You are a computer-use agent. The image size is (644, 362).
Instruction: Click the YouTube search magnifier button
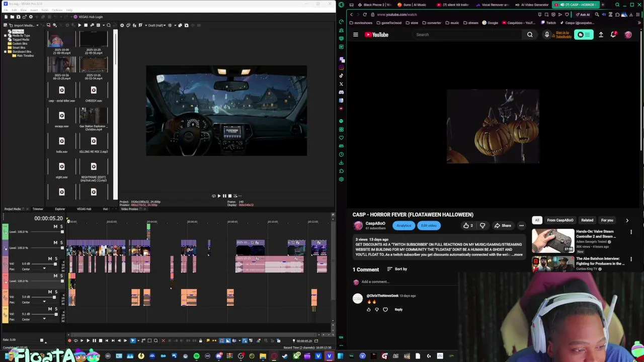pyautogui.click(x=530, y=35)
